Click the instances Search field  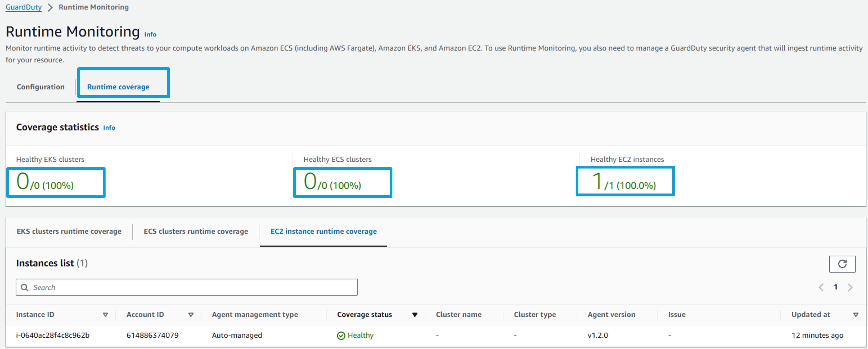pos(187,287)
